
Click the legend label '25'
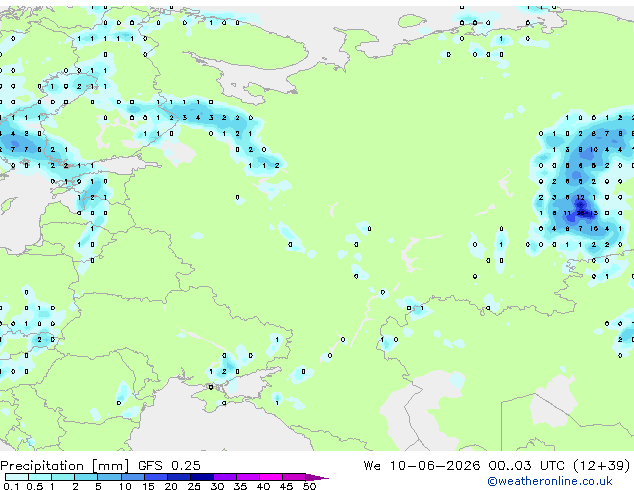tap(194, 486)
